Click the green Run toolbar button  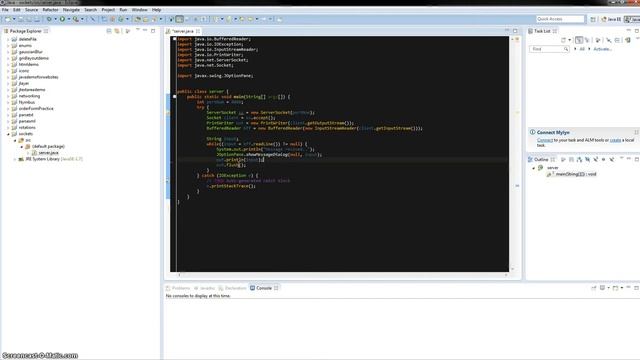point(62,19)
